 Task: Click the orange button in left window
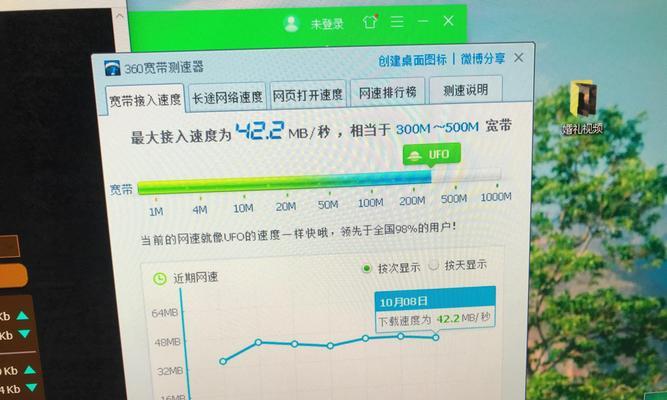[13, 275]
